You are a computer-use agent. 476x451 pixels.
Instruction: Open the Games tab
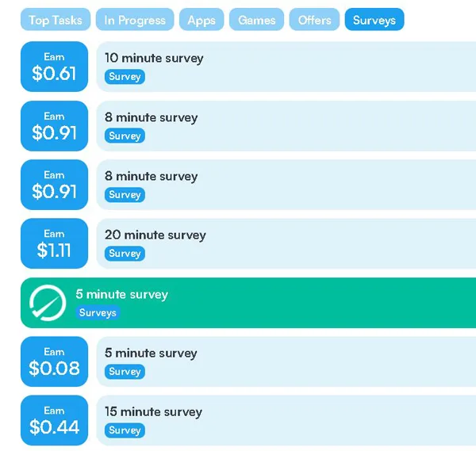(x=257, y=20)
